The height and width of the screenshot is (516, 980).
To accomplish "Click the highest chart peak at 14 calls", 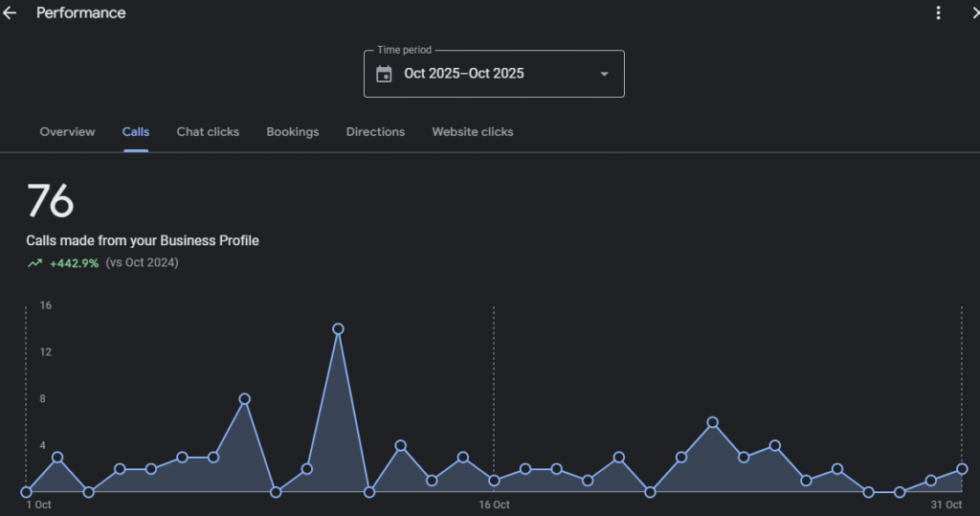I will click(338, 328).
